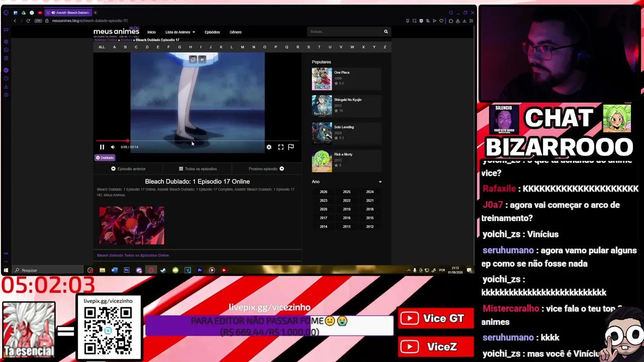644x362 pixels.
Task: Open Steam from the taskbar
Action: [163, 270]
